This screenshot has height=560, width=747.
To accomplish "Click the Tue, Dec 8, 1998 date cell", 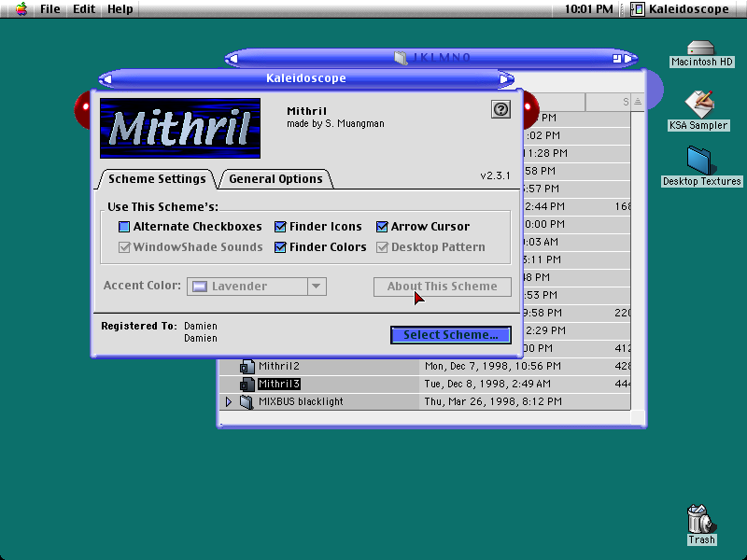I will (487, 384).
